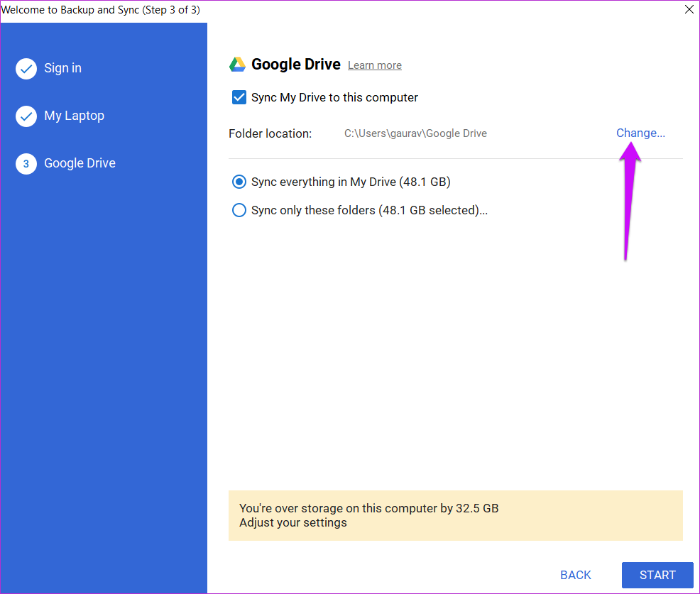This screenshot has height=594, width=700.
Task: Click the My Laptop checkmark icon
Action: pos(26,116)
